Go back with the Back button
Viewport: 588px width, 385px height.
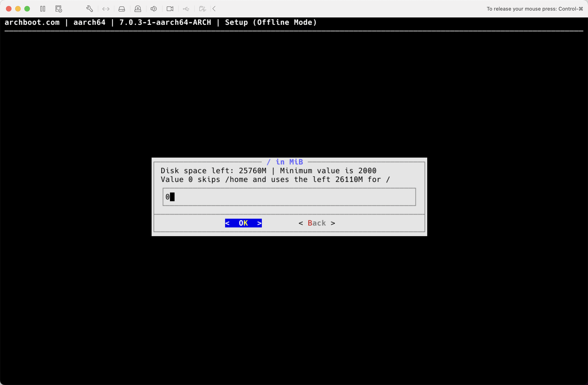(317, 223)
